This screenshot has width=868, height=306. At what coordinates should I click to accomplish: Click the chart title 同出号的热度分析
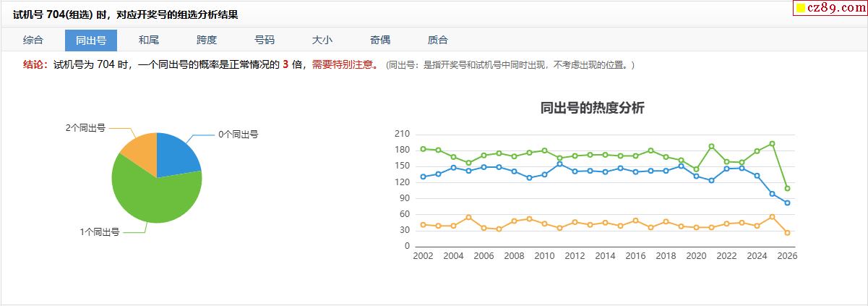coord(593,109)
